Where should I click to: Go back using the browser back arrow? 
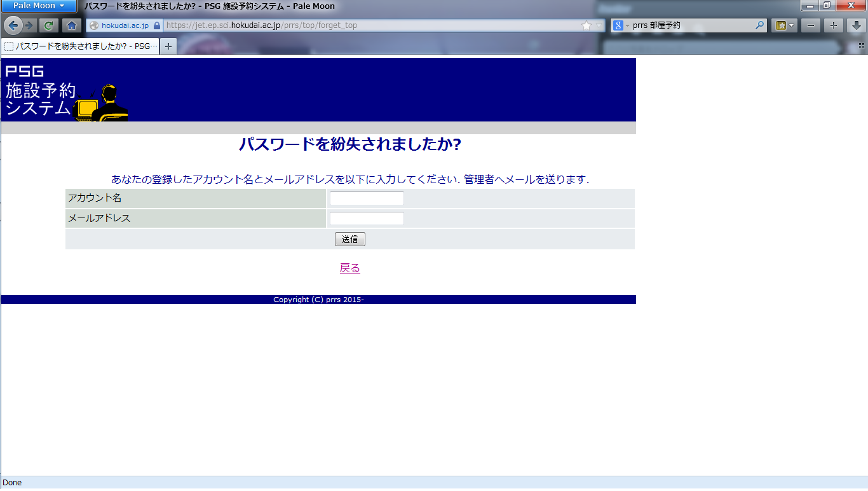pyautogui.click(x=13, y=25)
